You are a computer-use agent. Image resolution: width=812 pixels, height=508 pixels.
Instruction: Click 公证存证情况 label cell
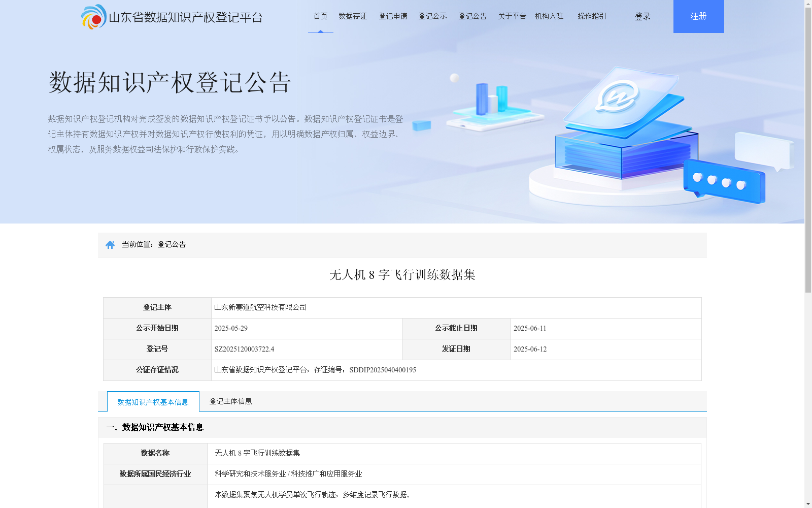click(157, 370)
